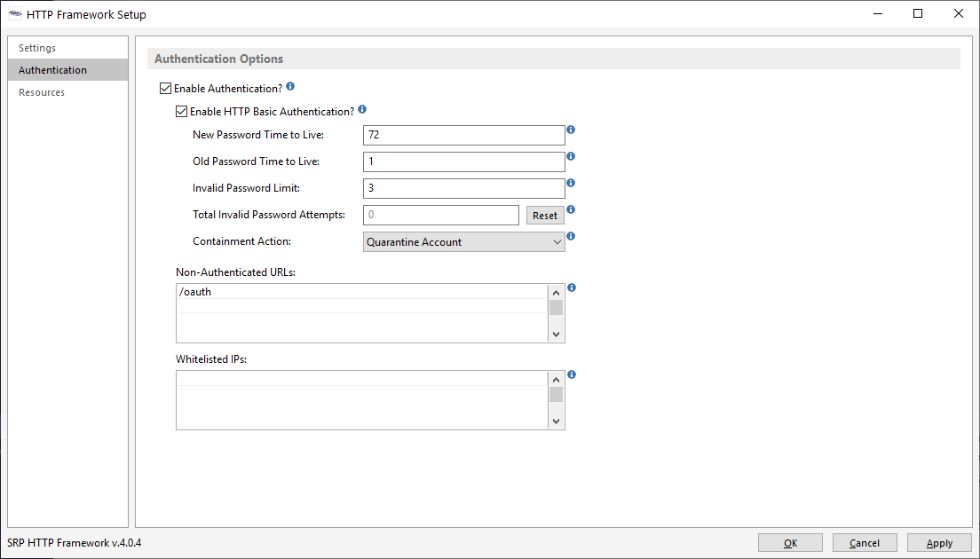
Task: Open the Containment Action dropdown
Action: pyautogui.click(x=463, y=242)
